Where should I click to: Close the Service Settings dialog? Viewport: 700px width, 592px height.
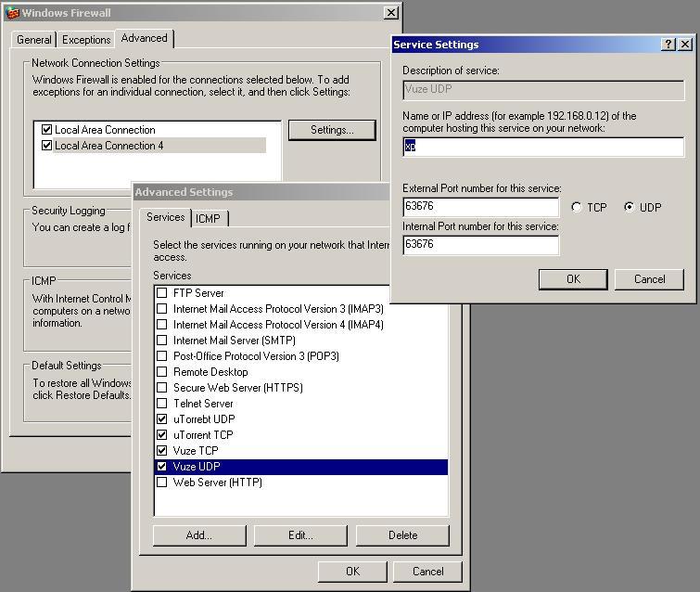coord(685,45)
